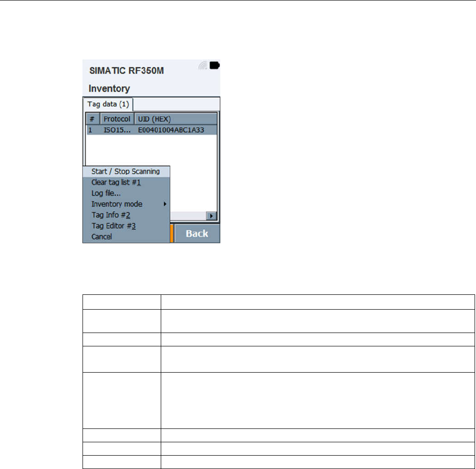
Task: Open Tag Editor #3
Action: (x=126, y=226)
